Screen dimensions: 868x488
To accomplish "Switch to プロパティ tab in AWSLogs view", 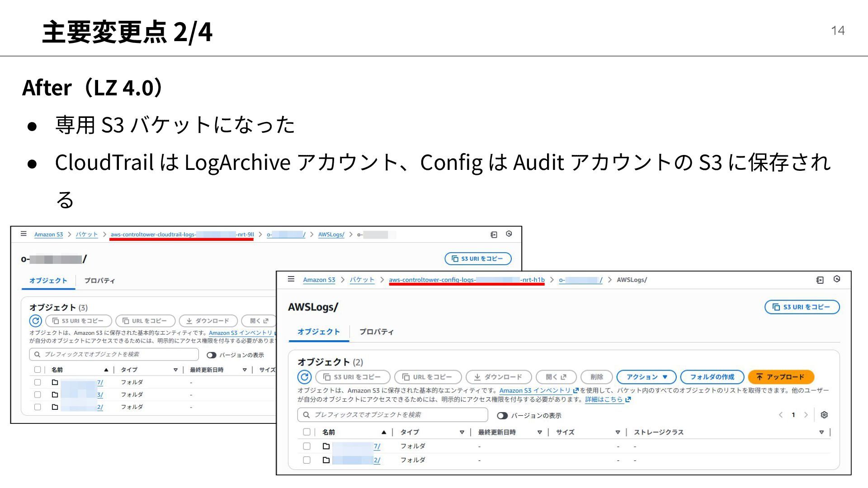I will point(376,332).
